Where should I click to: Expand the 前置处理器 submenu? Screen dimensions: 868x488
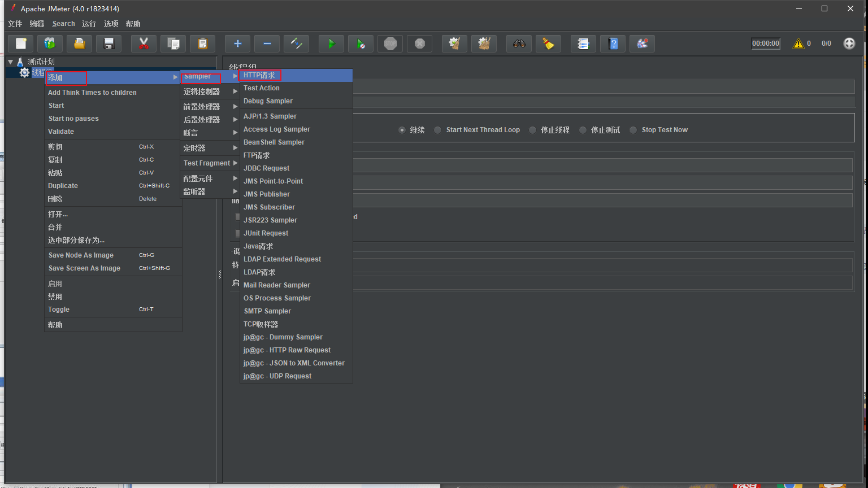[210, 107]
